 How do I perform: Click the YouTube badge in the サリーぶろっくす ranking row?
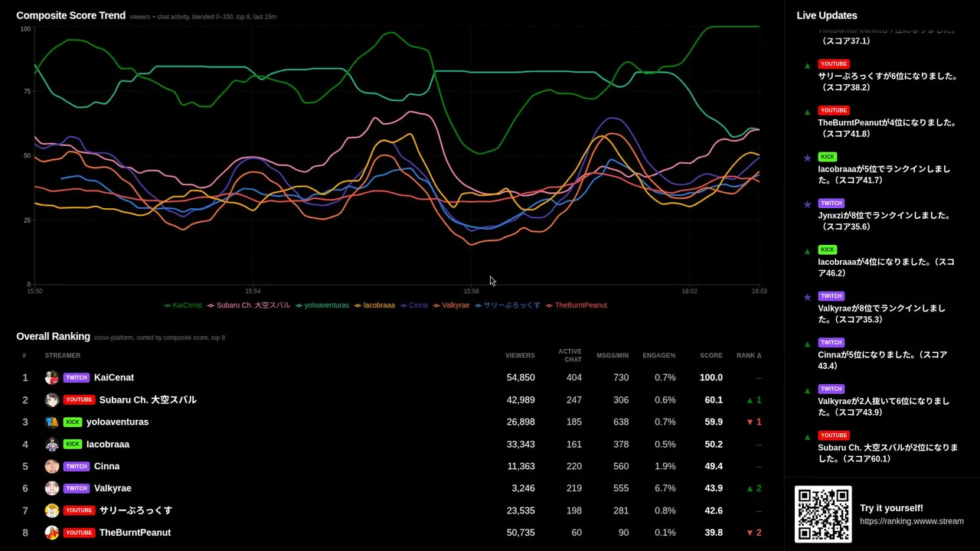(x=79, y=510)
